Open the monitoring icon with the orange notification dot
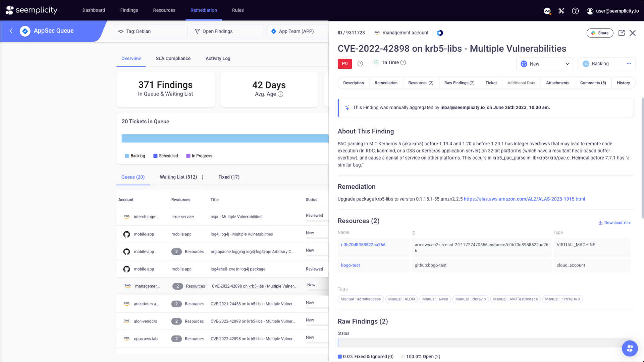Screen dimensions: 644x362 pyautogui.click(x=547, y=11)
